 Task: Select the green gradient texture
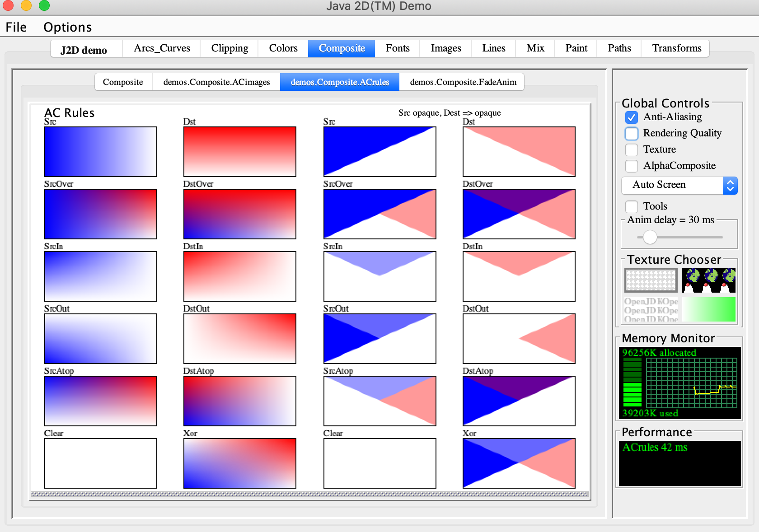tap(708, 309)
